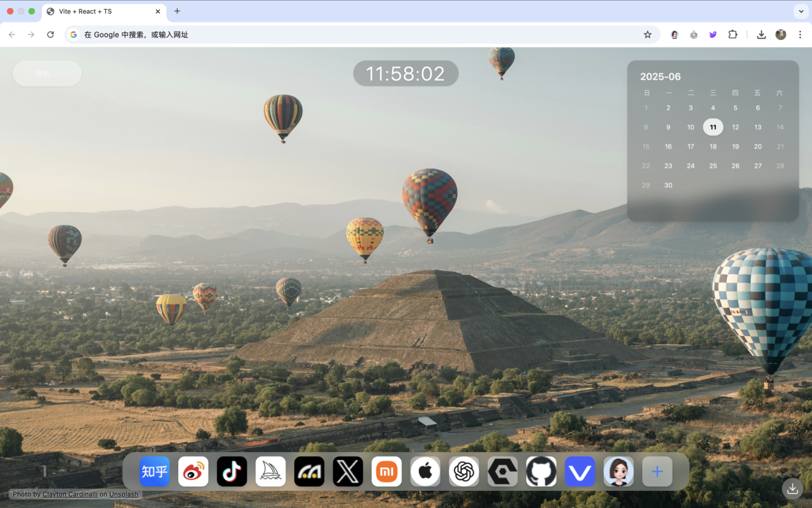Open a new tab with the plus button

pos(177,11)
